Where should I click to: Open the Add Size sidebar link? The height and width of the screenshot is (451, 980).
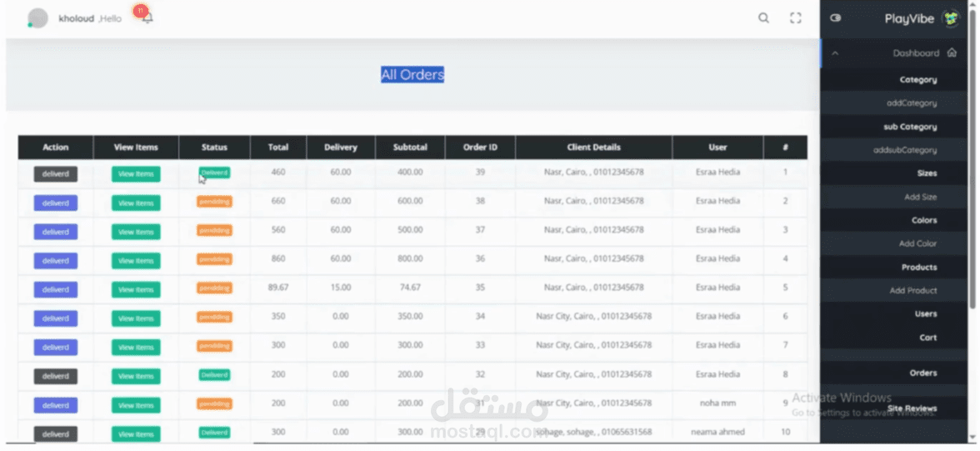tap(921, 197)
